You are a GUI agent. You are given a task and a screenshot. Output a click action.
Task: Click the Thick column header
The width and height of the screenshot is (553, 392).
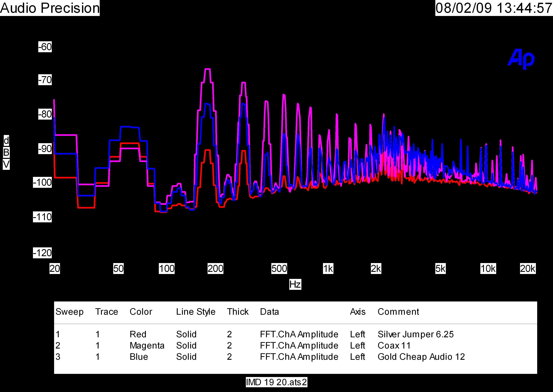[x=238, y=312]
